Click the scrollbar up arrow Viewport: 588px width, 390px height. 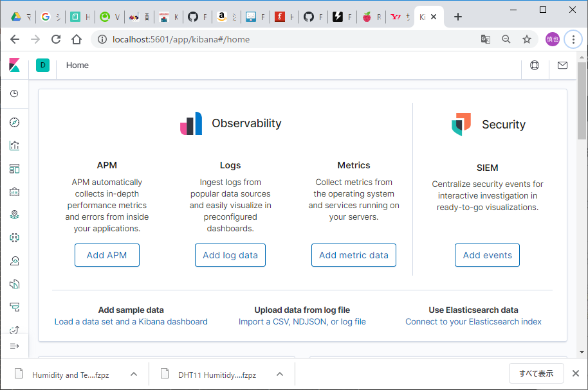pos(582,57)
